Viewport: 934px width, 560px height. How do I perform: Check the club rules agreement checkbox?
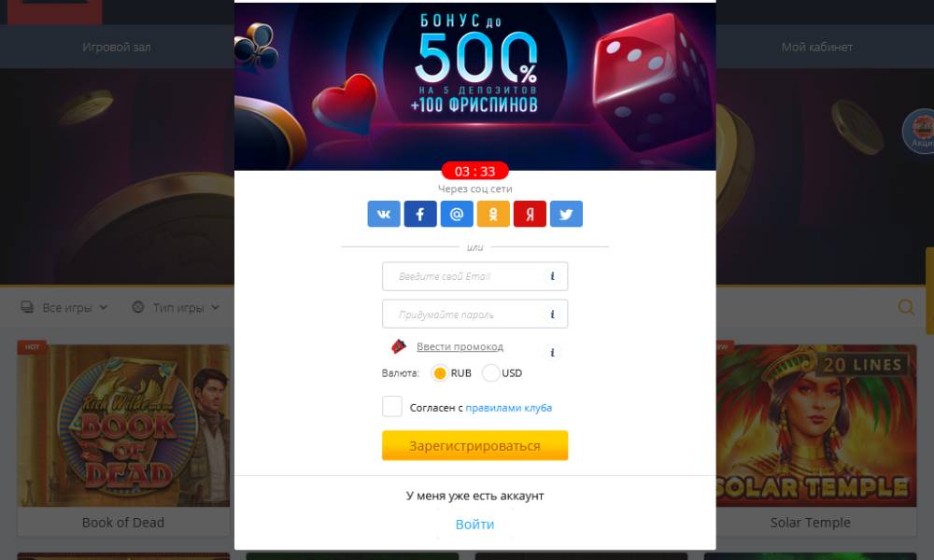(392, 406)
